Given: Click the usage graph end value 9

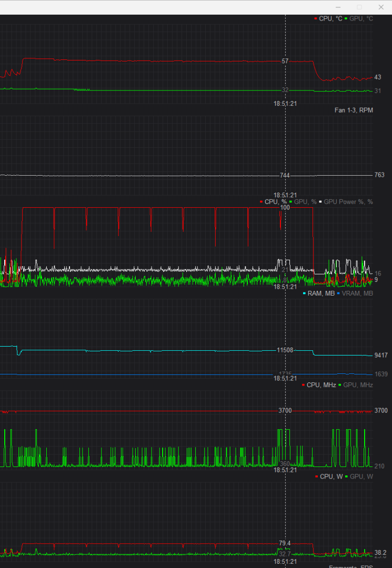Looking at the screenshot, I should 376,280.
